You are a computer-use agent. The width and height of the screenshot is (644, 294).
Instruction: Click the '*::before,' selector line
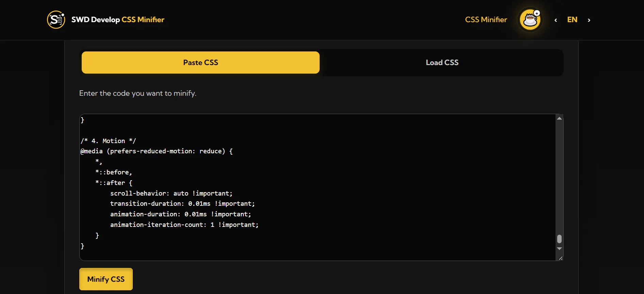[114, 172]
